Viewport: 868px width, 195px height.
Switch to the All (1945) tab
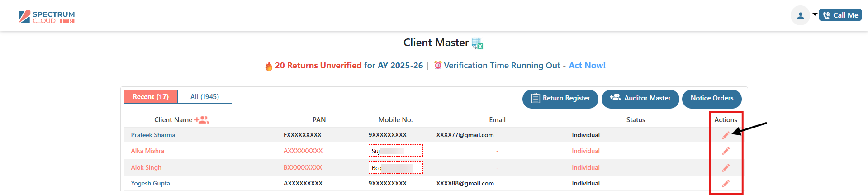[x=204, y=97]
